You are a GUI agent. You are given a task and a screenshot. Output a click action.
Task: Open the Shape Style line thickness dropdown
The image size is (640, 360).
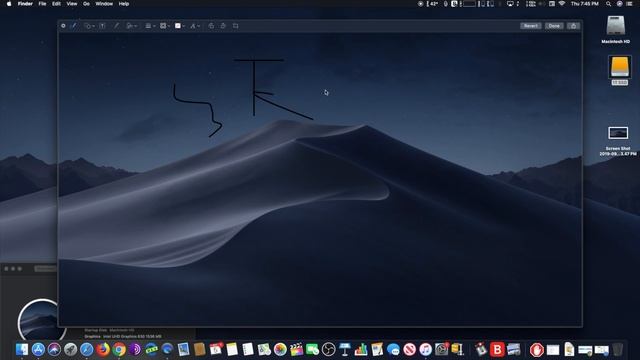pyautogui.click(x=150, y=26)
